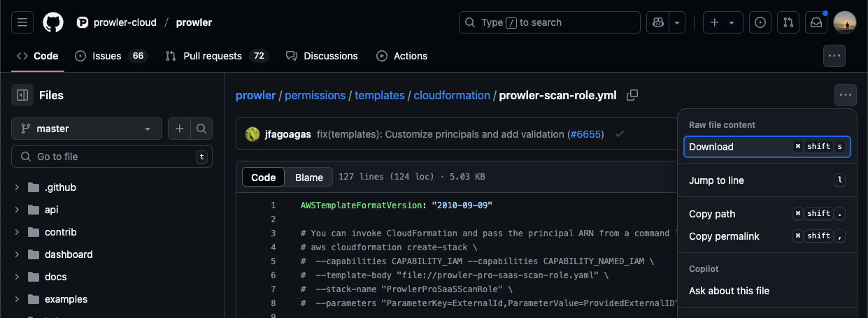Open the Discussions tab

click(322, 56)
